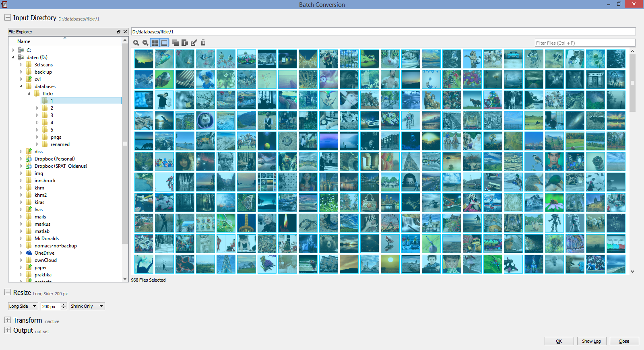Click the Filter Files input field
The width and height of the screenshot is (644, 350).
[x=585, y=43]
